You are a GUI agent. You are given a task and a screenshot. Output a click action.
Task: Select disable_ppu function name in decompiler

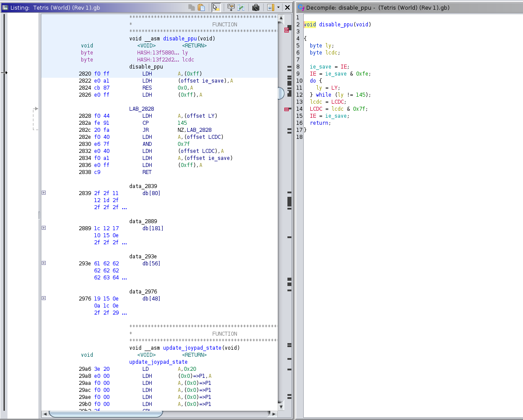click(336, 25)
